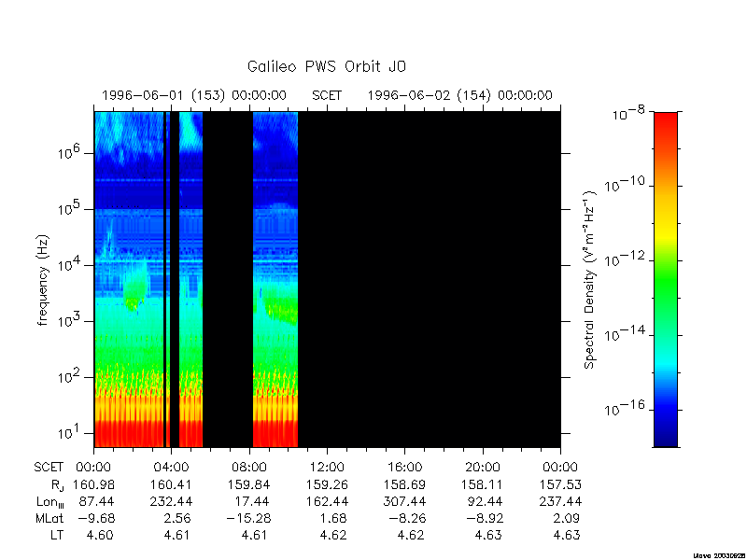This screenshot has width=747, height=560.
Task: Click the longitude value 87.44
Action: click(98, 501)
